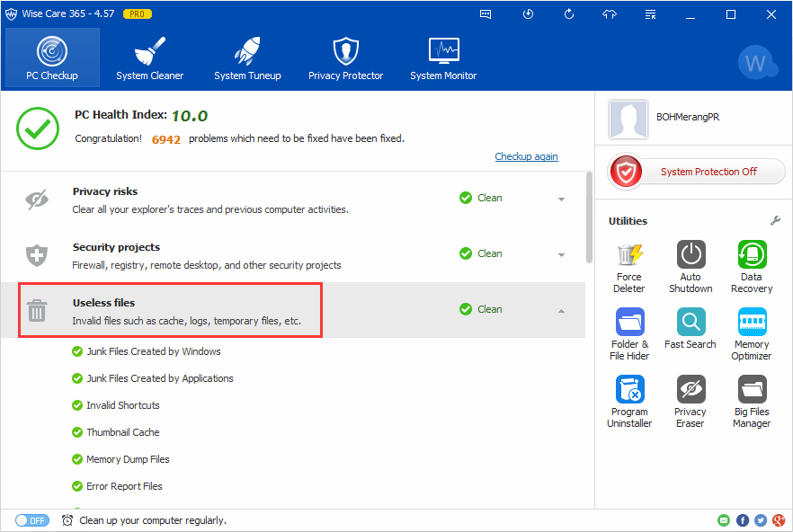This screenshot has height=532, width=793.
Task: Click the user avatar picture
Action: 628,120
